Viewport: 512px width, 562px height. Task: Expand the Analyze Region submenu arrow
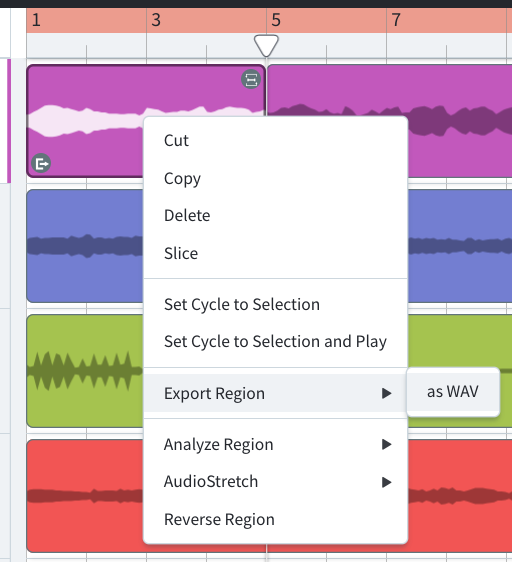tap(387, 444)
